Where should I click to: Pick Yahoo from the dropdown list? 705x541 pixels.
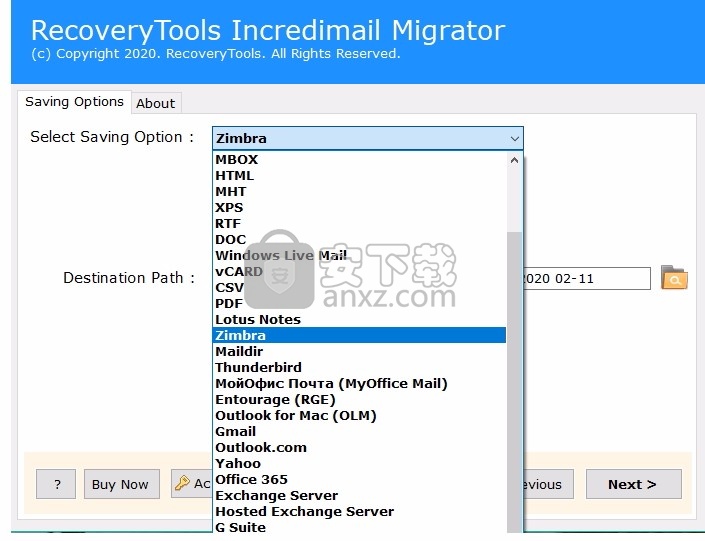(359, 463)
